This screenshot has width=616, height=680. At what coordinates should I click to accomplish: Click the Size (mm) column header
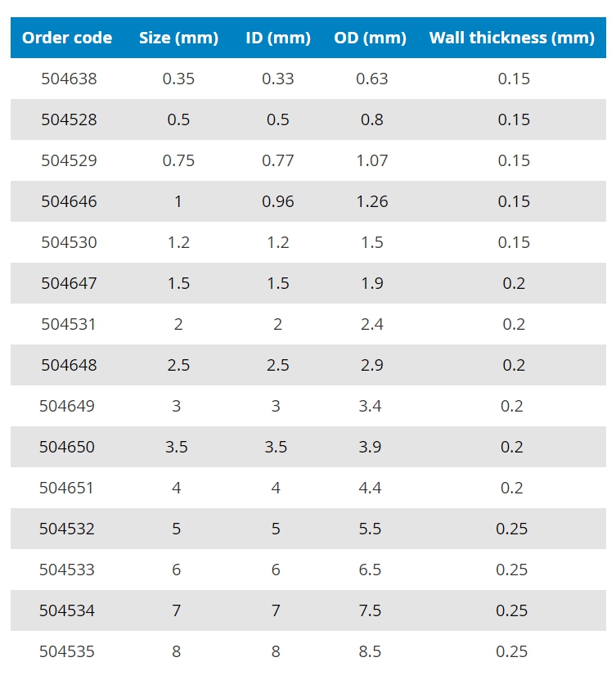[x=178, y=38]
